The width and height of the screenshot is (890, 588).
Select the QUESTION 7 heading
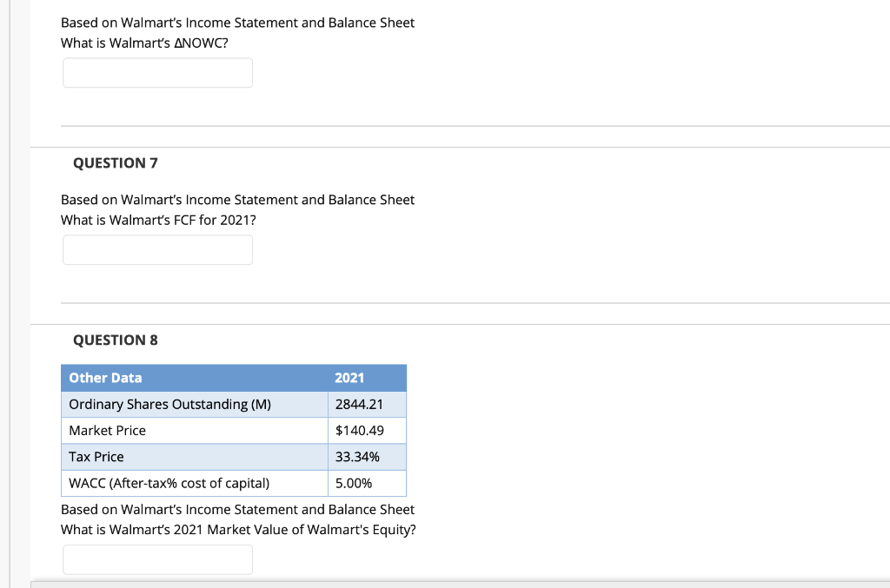pyautogui.click(x=116, y=162)
